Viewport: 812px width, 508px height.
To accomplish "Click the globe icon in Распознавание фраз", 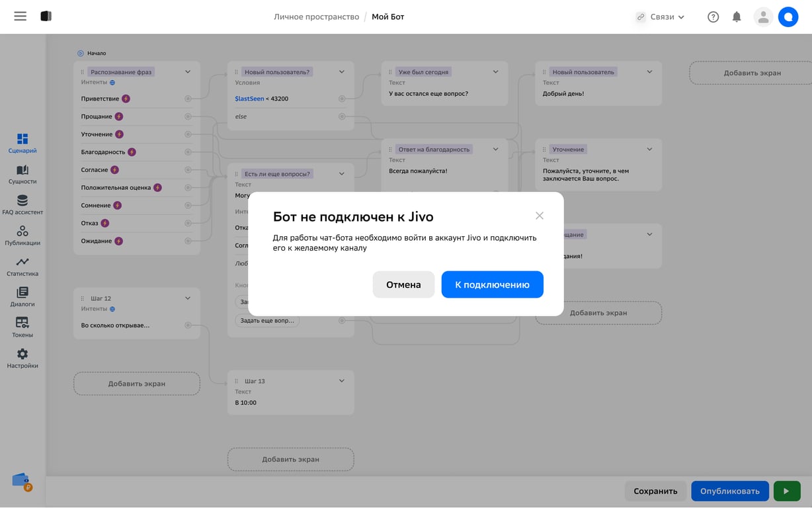I will [x=112, y=83].
